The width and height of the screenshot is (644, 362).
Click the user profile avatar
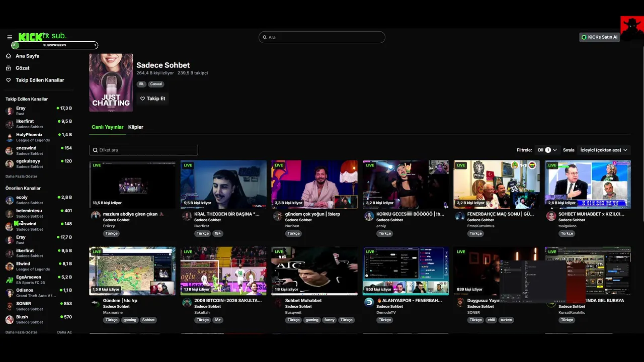pyautogui.click(x=631, y=29)
